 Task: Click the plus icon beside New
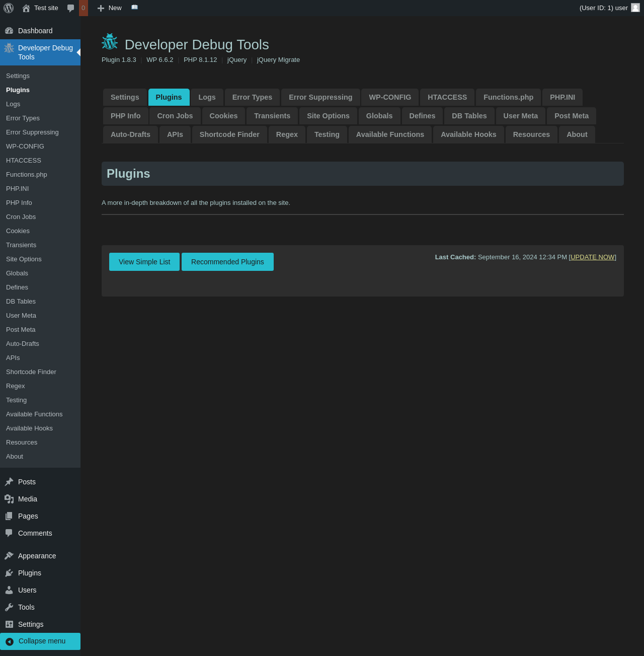(101, 8)
